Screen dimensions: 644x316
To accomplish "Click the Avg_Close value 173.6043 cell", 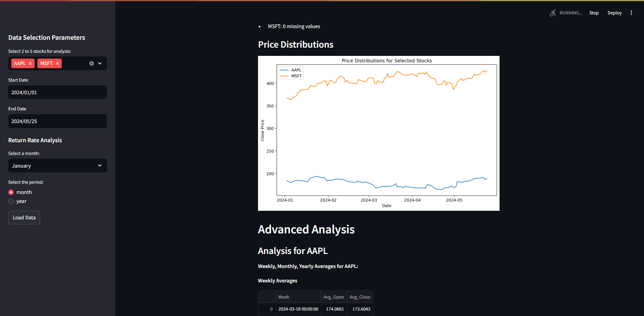I will coord(361,309).
